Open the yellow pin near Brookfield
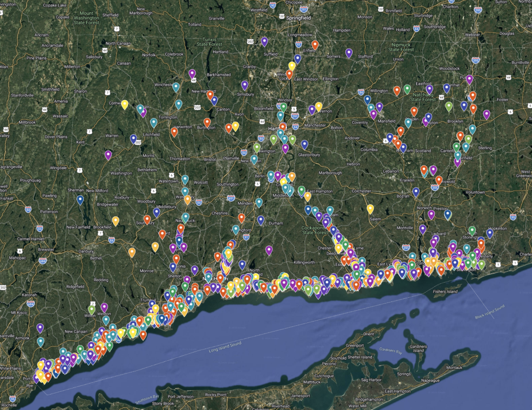 tap(116, 220)
